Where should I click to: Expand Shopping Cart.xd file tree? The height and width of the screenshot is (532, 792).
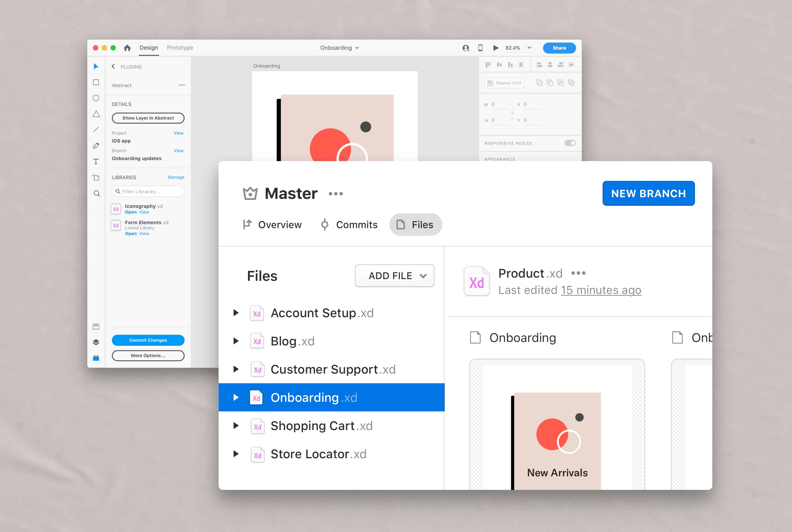[x=236, y=425]
